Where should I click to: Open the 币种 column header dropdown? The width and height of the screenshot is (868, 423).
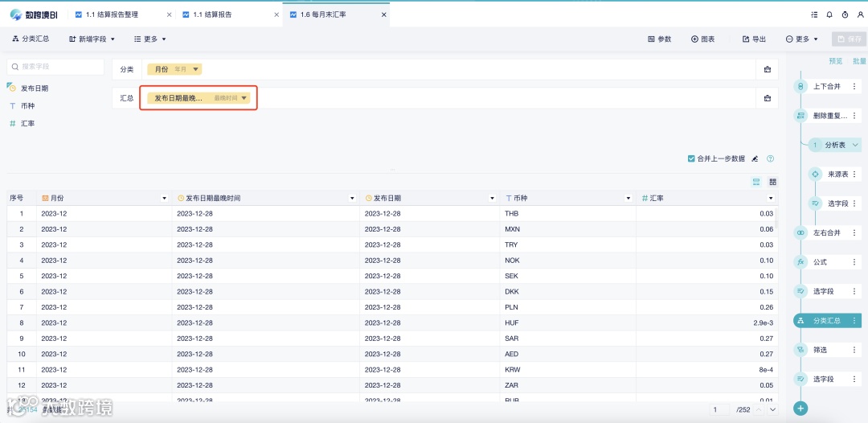click(628, 198)
